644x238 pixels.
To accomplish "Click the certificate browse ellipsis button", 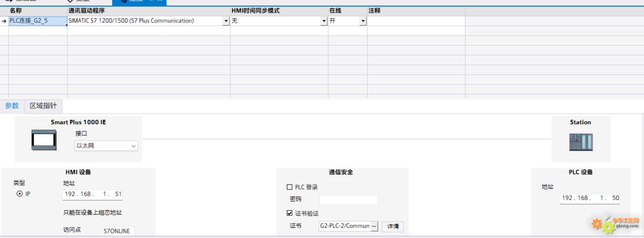I will coord(374,226).
